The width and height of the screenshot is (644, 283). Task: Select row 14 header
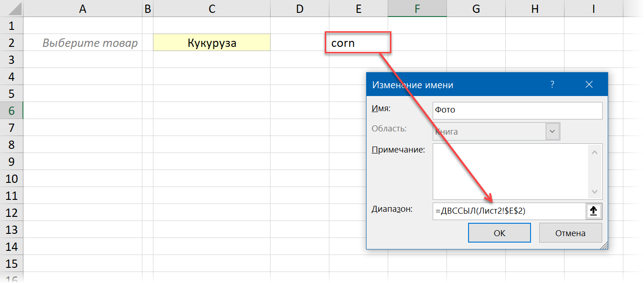point(11,247)
